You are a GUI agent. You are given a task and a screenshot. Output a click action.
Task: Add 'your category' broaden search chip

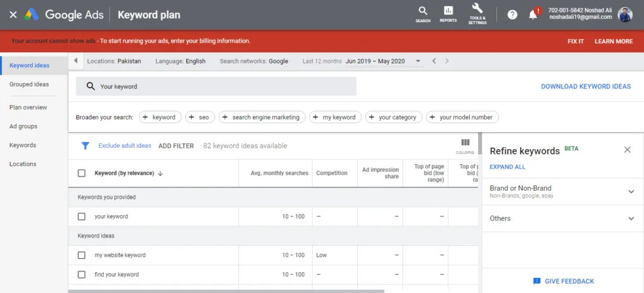tap(394, 117)
